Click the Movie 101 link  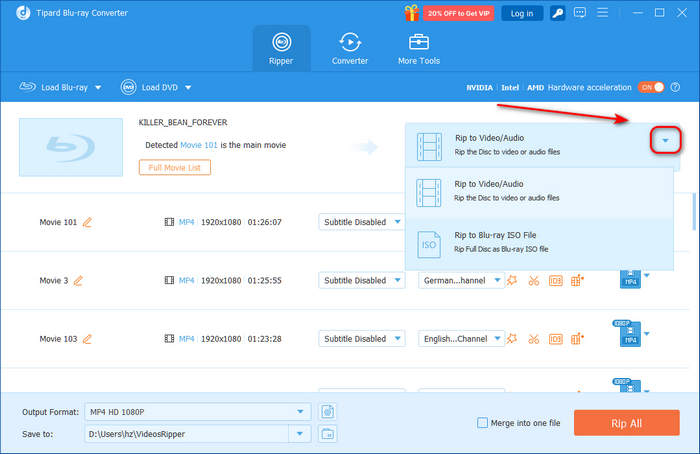(x=199, y=145)
